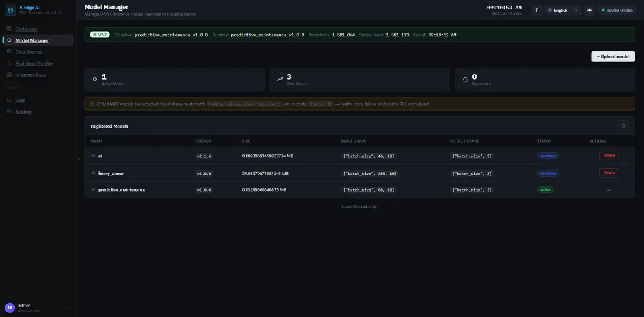Click the IN SYNC badge
This screenshot has height=317, width=644.
tap(100, 35)
